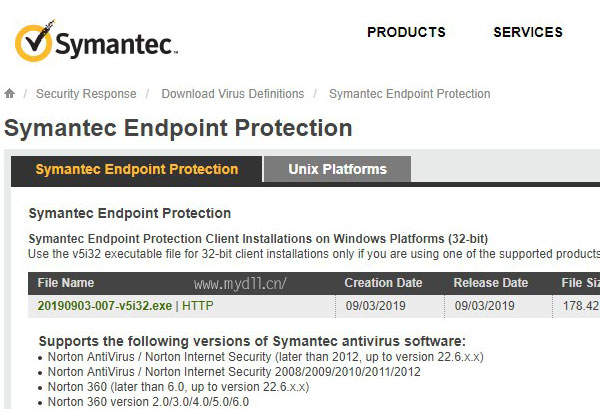Click the HTTP download link
The image size is (600, 409).
(197, 306)
